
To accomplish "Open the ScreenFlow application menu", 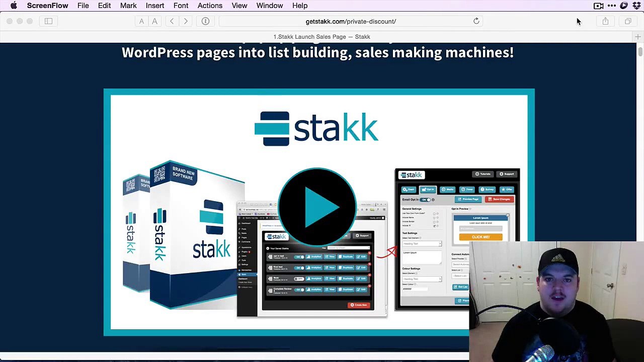I will coord(47,6).
